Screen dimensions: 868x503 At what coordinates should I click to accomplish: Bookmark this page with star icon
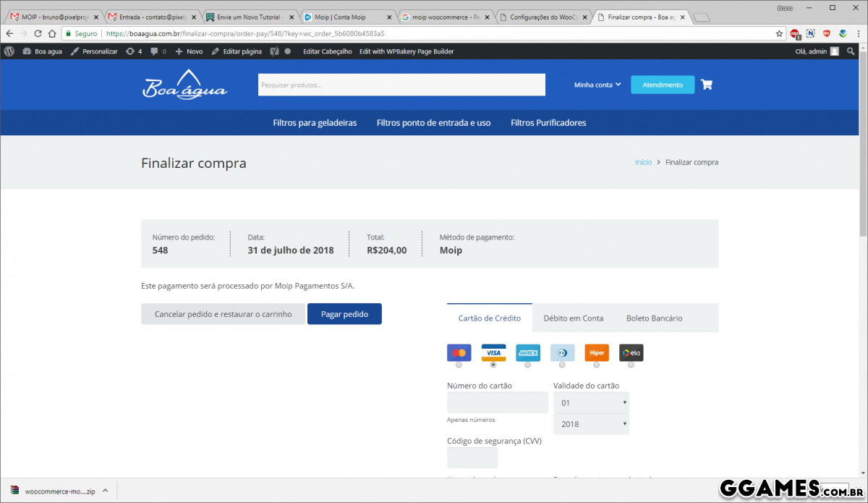(779, 33)
